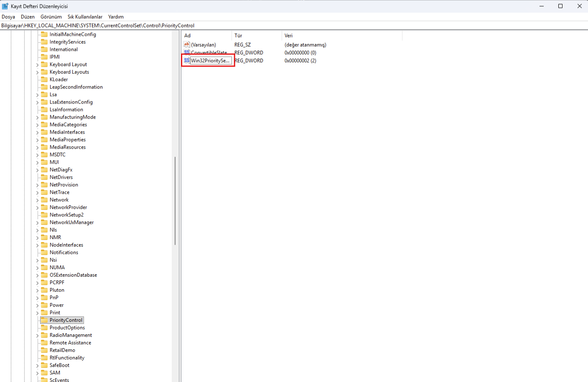Click the IPMI folder icon
The image size is (588, 382).
click(44, 57)
